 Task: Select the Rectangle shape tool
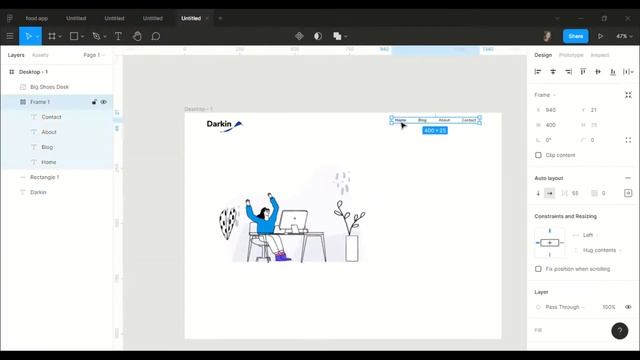[74, 36]
